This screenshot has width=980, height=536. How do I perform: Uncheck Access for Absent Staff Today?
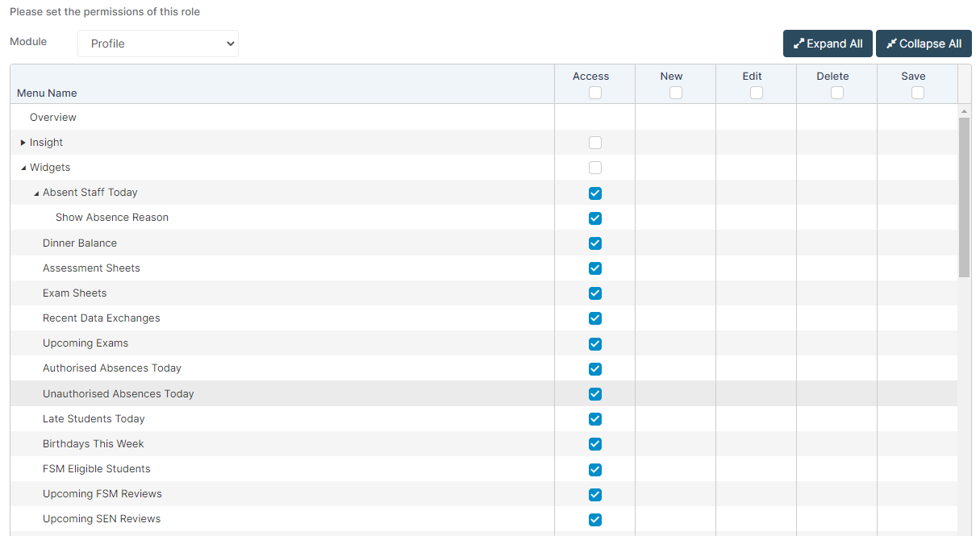(594, 193)
